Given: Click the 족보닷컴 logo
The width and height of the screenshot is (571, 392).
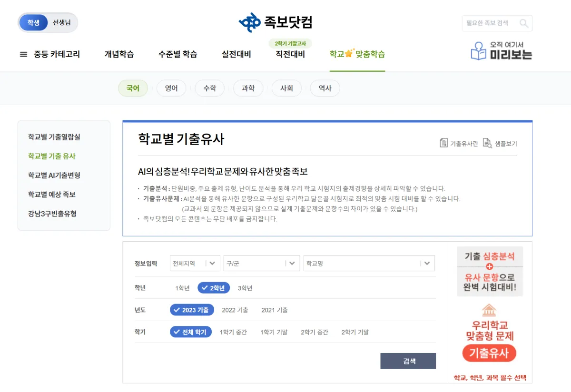Looking at the screenshot, I should point(275,22).
